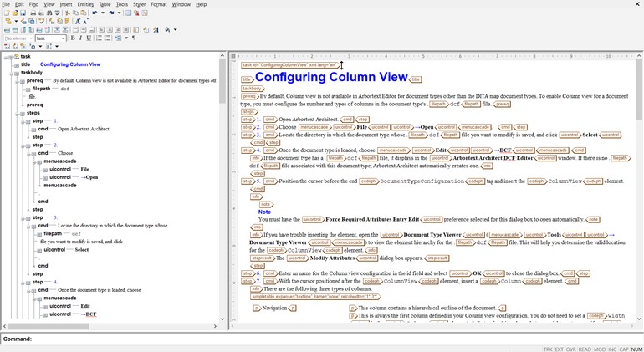
Task: Open the Entities menu
Action: coord(85,4)
